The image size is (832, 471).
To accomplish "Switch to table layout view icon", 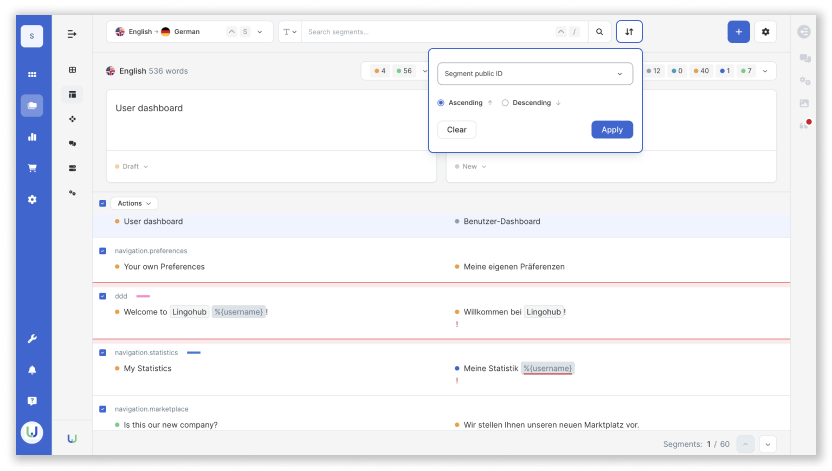I will click(72, 94).
